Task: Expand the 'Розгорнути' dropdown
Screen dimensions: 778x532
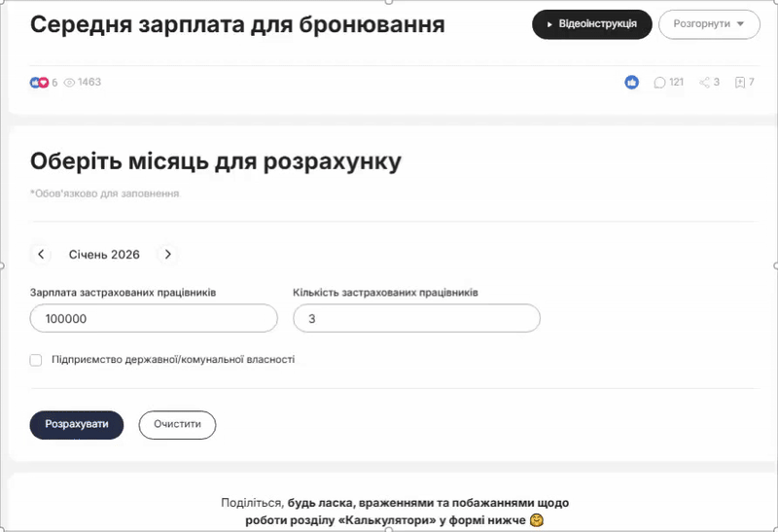Action: pyautogui.click(x=709, y=24)
